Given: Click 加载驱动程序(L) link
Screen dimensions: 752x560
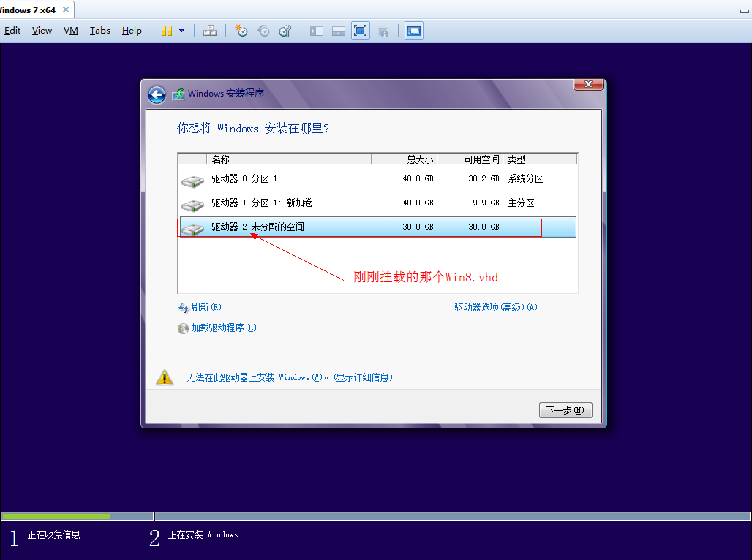Looking at the screenshot, I should point(224,328).
